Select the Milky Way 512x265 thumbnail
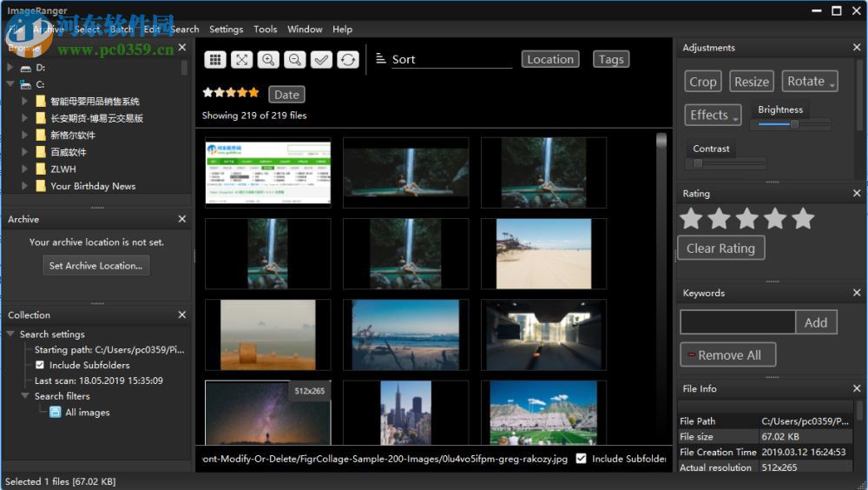This screenshot has height=490, width=868. coord(268,413)
